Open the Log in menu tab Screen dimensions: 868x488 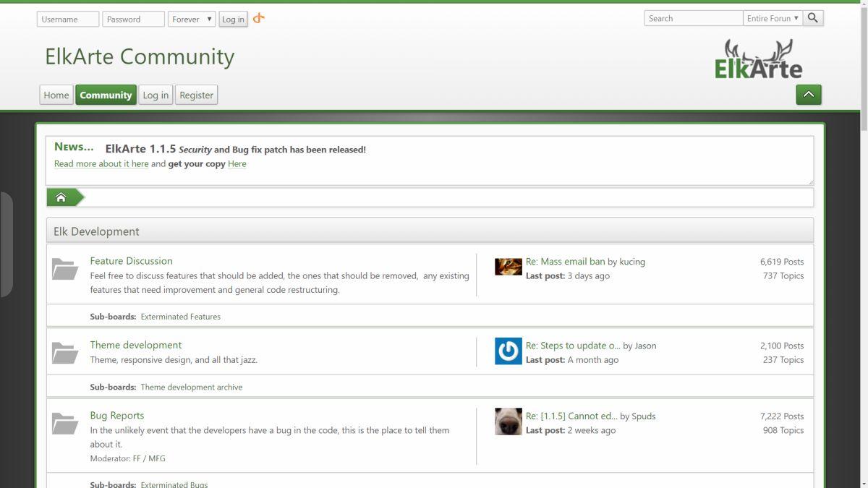[x=156, y=95]
